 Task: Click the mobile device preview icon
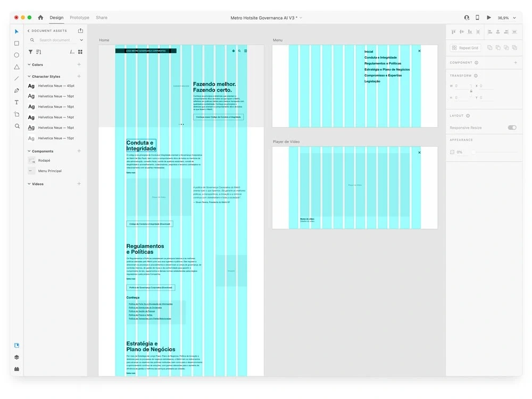coord(477,18)
